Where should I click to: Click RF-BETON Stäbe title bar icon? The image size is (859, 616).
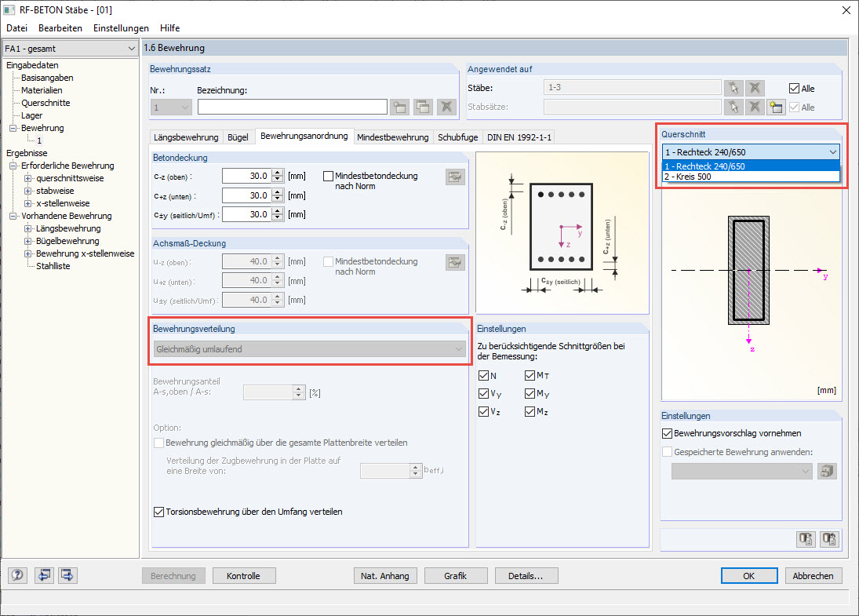coord(9,10)
